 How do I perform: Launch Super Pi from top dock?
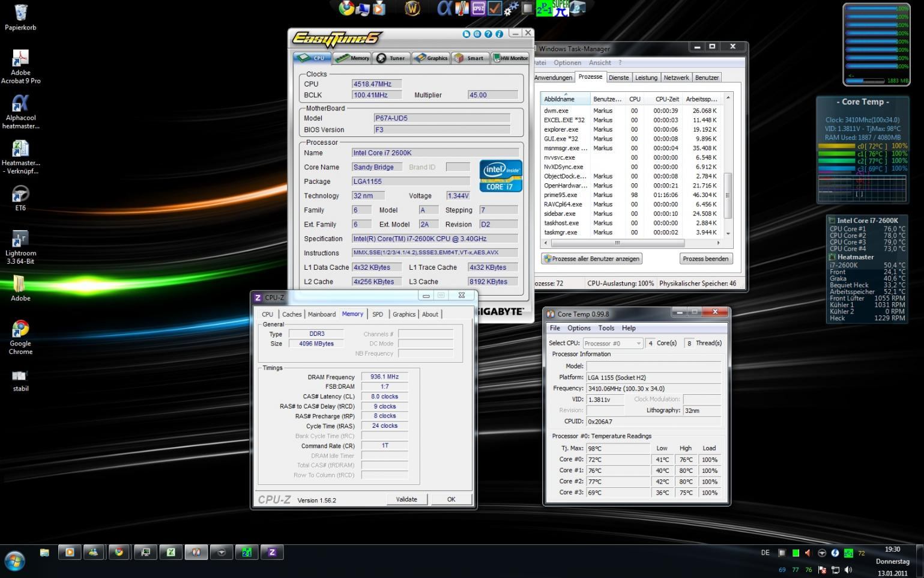[x=561, y=8]
